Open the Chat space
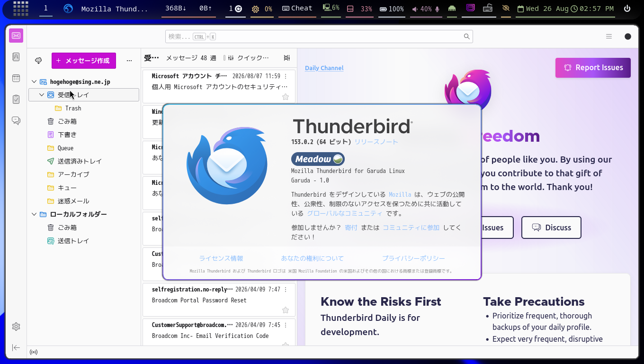 pyautogui.click(x=16, y=121)
